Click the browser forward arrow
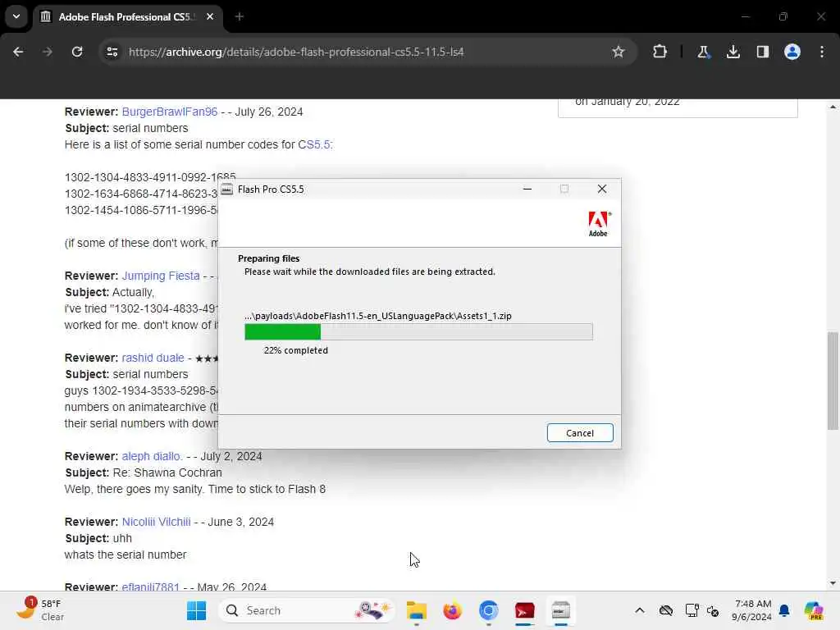Screen dimensions: 840x630 coord(48,52)
